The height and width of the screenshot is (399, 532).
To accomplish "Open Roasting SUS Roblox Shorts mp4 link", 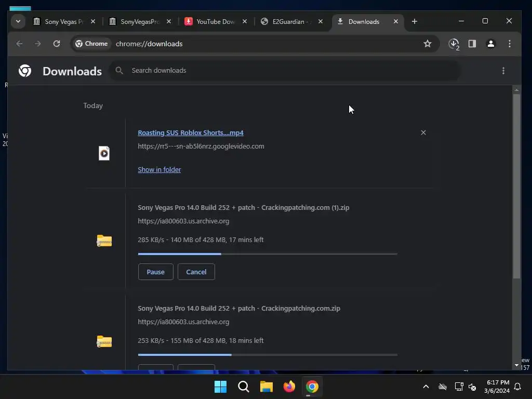I will coord(190,132).
